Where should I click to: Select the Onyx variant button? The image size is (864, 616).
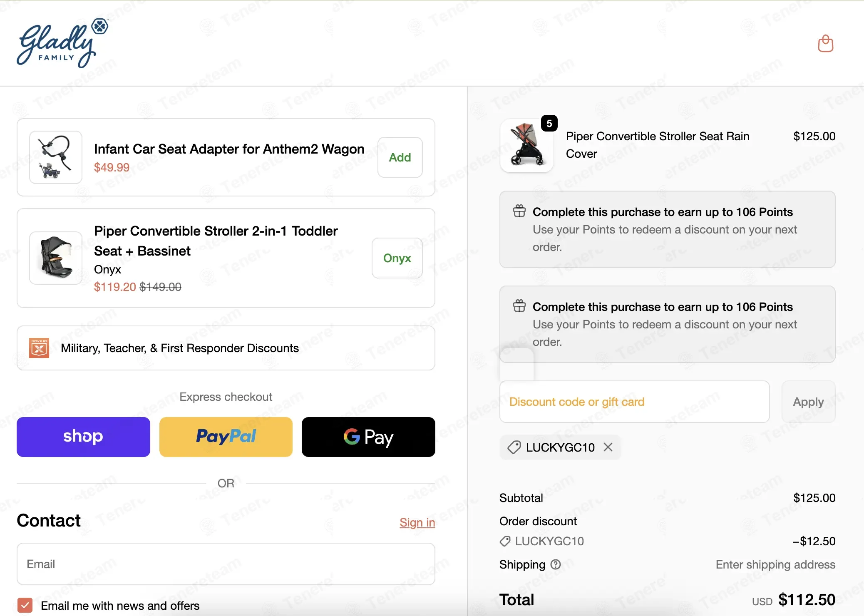coord(397,258)
